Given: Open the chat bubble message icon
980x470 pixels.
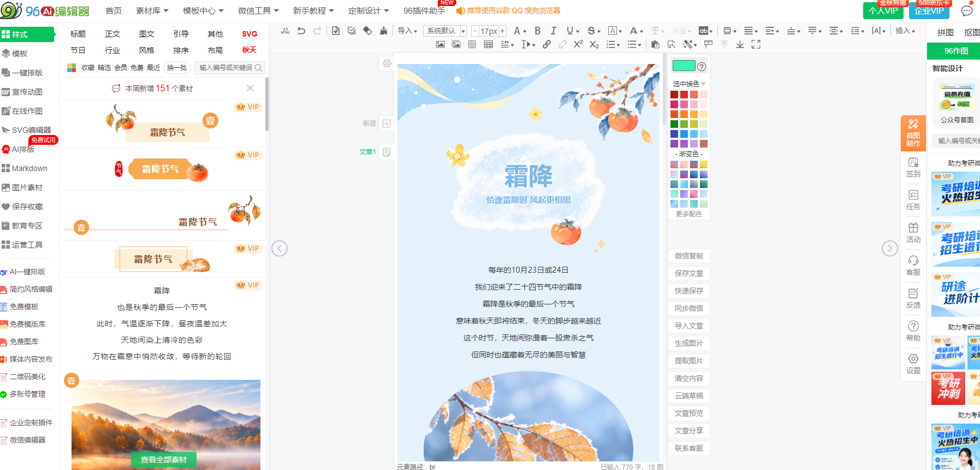Looking at the screenshot, I should [x=967, y=10].
